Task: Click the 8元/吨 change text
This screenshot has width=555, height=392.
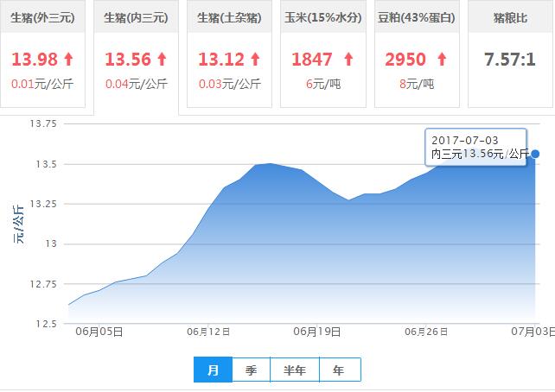Action: (417, 84)
